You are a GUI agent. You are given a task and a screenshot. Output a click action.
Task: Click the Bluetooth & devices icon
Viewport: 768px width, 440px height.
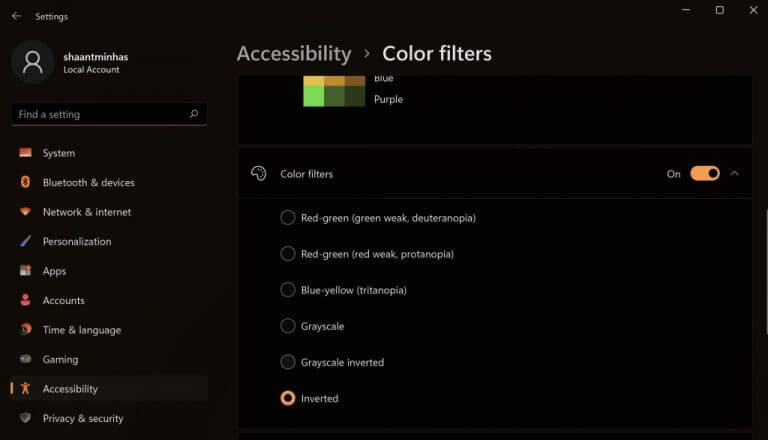click(25, 183)
